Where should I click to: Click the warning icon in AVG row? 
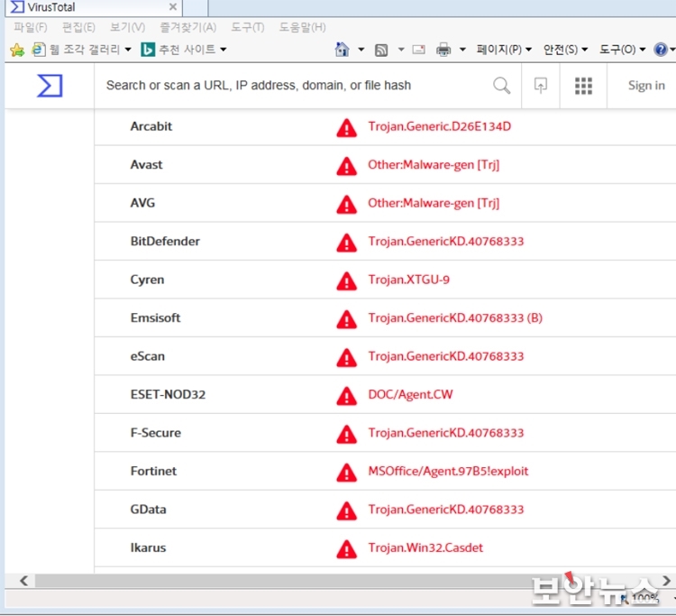347,205
